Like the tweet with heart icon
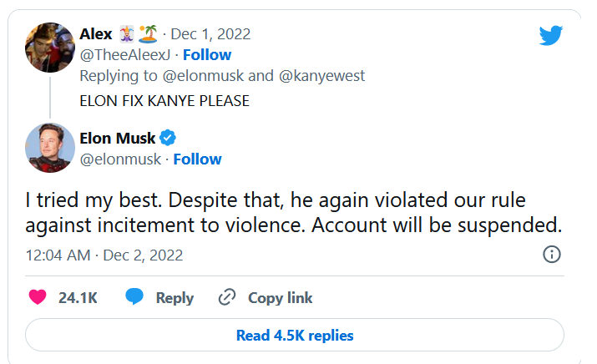Image resolution: width=597 pixels, height=364 pixels. point(38,297)
